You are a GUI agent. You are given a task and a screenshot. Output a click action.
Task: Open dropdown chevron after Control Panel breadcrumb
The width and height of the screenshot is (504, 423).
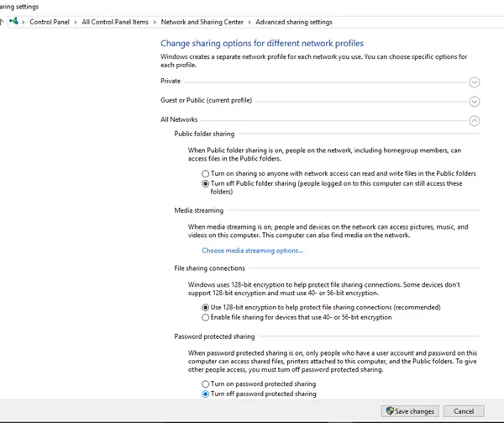pos(76,22)
